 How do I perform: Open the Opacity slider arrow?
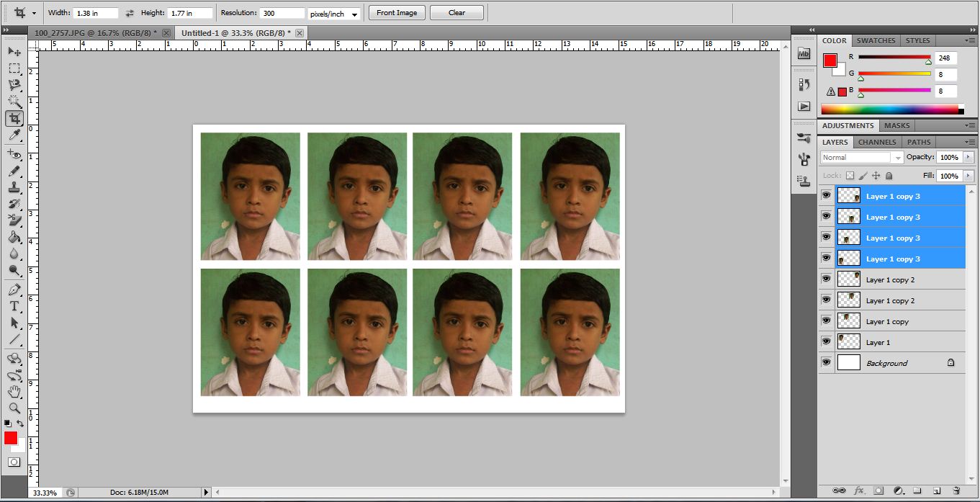click(x=967, y=157)
